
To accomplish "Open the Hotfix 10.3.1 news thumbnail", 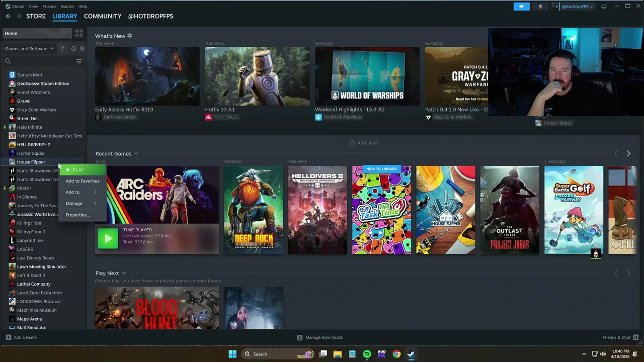I will coord(257,76).
